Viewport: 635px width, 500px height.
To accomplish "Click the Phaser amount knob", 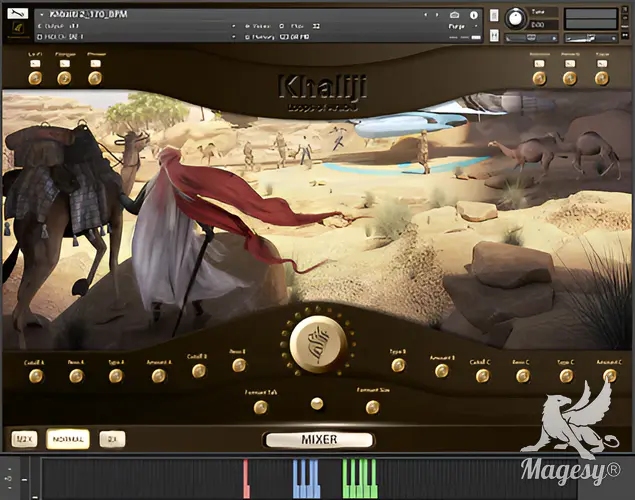I will tap(95, 78).
